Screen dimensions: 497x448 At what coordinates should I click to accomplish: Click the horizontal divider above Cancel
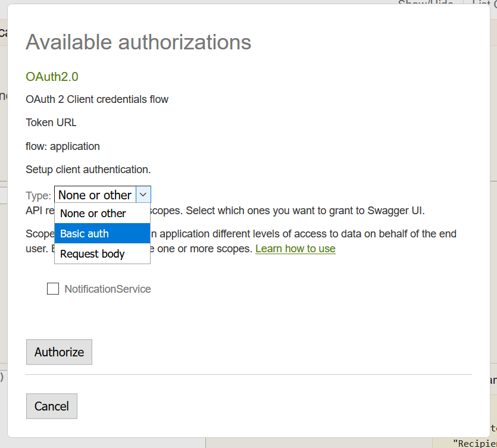point(249,375)
